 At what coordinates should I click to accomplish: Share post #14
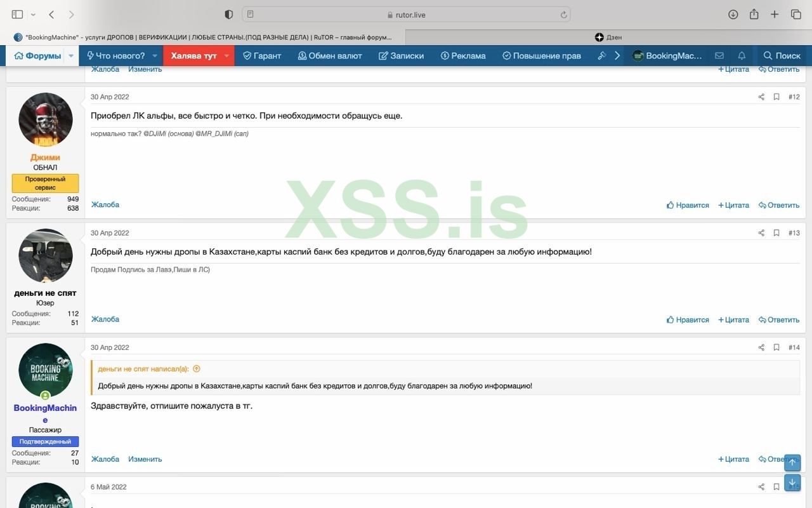click(x=761, y=347)
